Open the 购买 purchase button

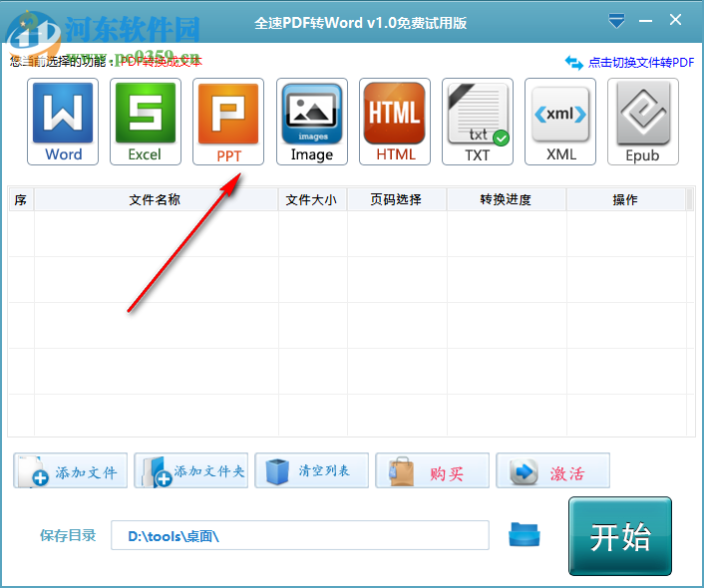[x=433, y=470]
